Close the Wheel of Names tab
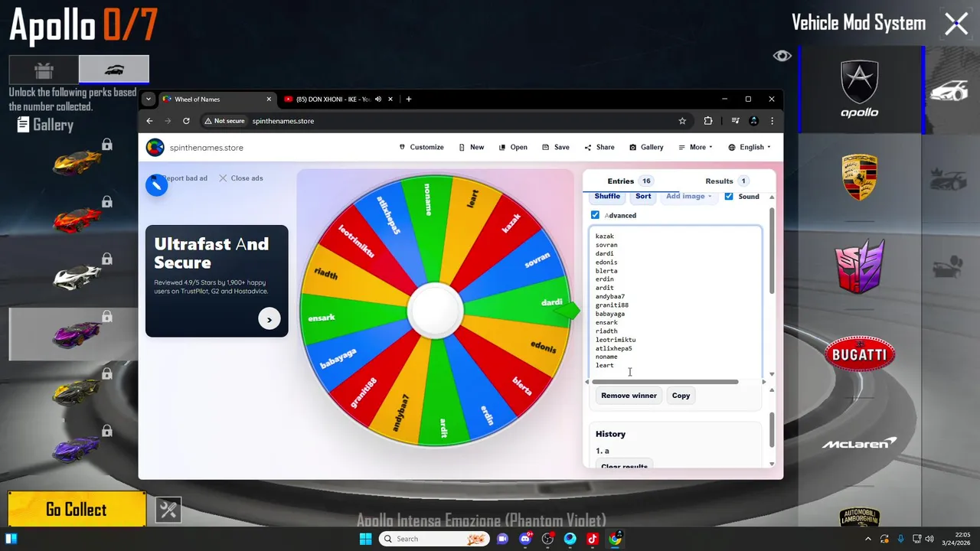The height and width of the screenshot is (551, 980). click(x=269, y=99)
